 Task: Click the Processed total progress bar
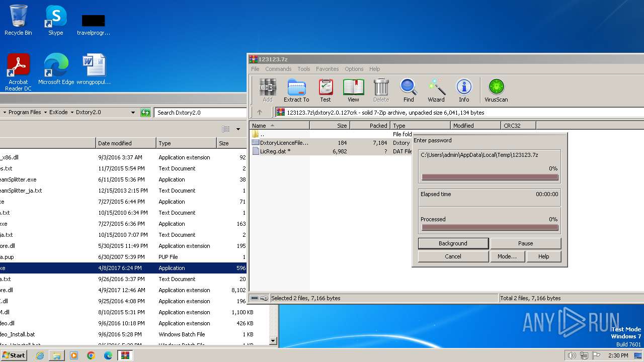point(490,228)
